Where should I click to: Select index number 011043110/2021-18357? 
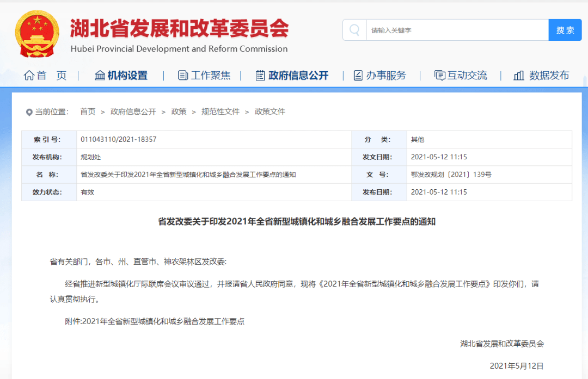[x=119, y=139]
